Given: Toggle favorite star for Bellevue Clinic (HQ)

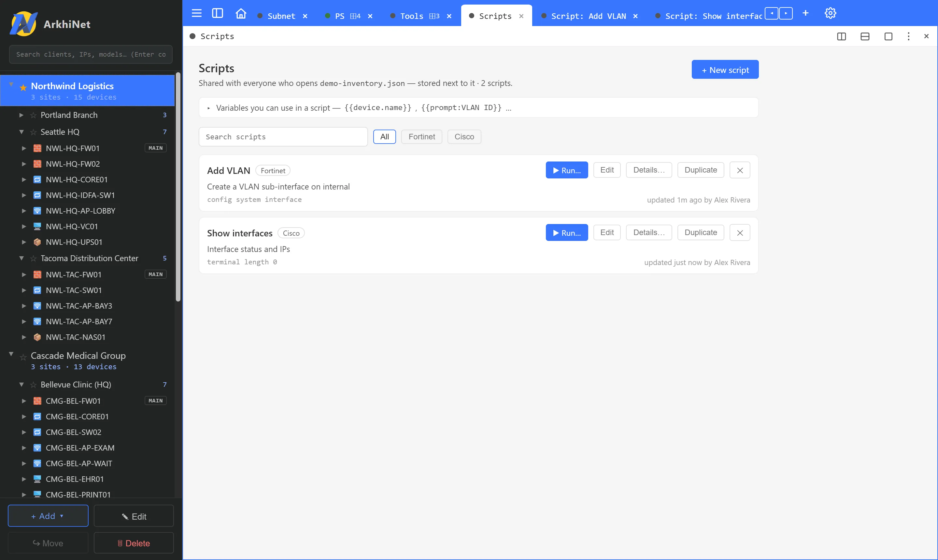Looking at the screenshot, I should pos(33,385).
